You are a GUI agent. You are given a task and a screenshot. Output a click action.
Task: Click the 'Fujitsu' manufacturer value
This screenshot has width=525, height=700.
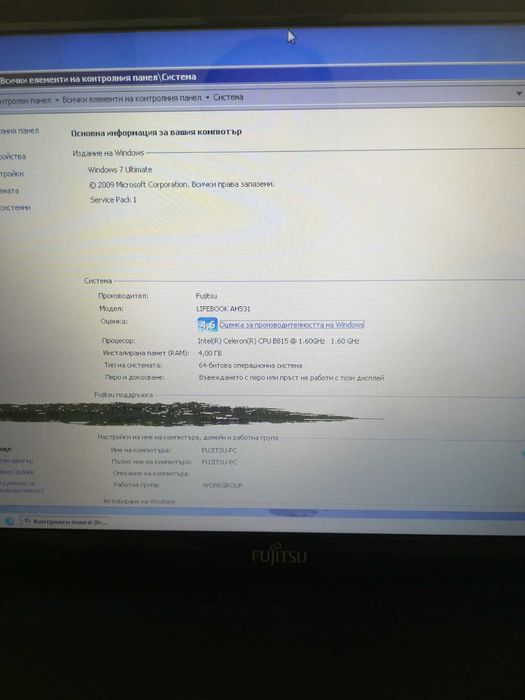pyautogui.click(x=206, y=296)
